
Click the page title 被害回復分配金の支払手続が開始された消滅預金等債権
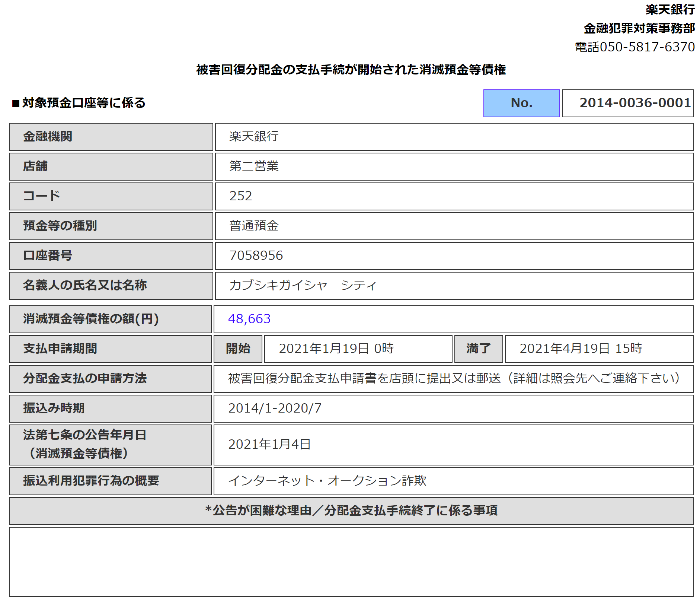tap(351, 70)
